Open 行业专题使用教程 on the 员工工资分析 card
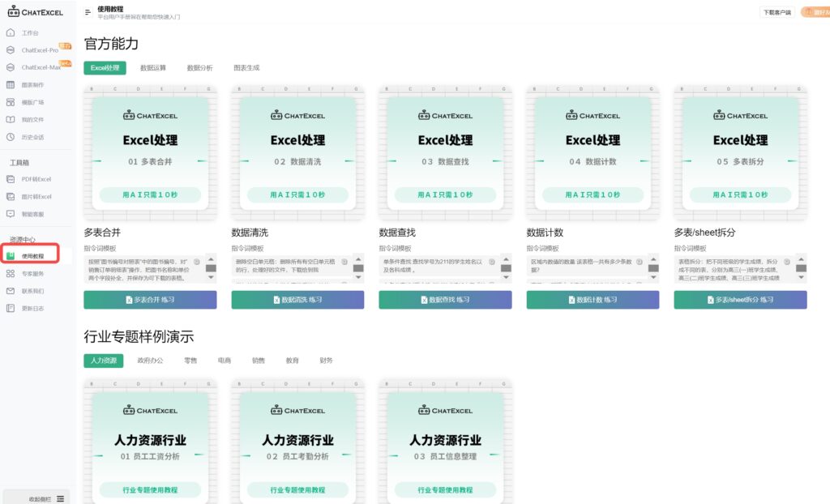 (149, 489)
